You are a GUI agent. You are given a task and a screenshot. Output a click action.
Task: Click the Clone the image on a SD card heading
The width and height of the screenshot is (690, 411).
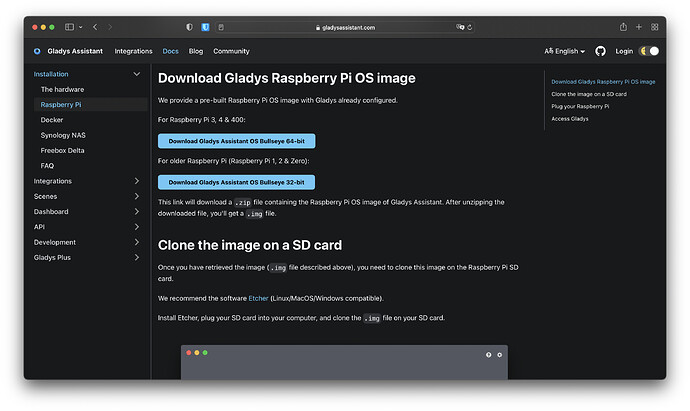coord(250,245)
